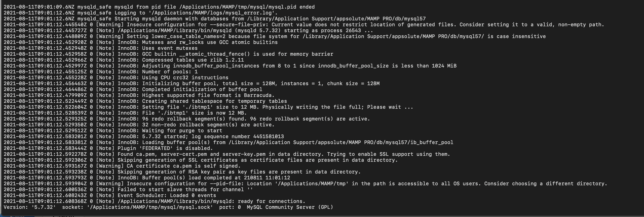Click 'Number of pools: 1' entry
644x217 pixels.
click(x=101, y=72)
